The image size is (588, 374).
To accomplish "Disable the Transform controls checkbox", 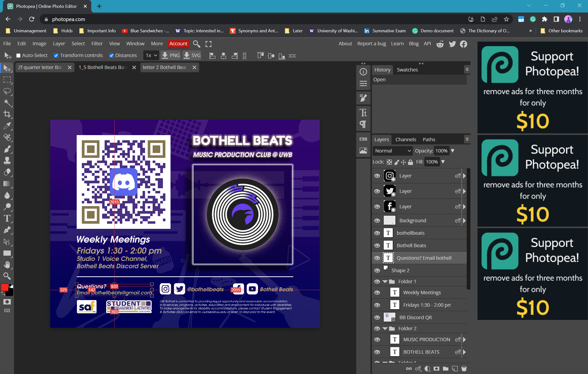I will (56, 56).
